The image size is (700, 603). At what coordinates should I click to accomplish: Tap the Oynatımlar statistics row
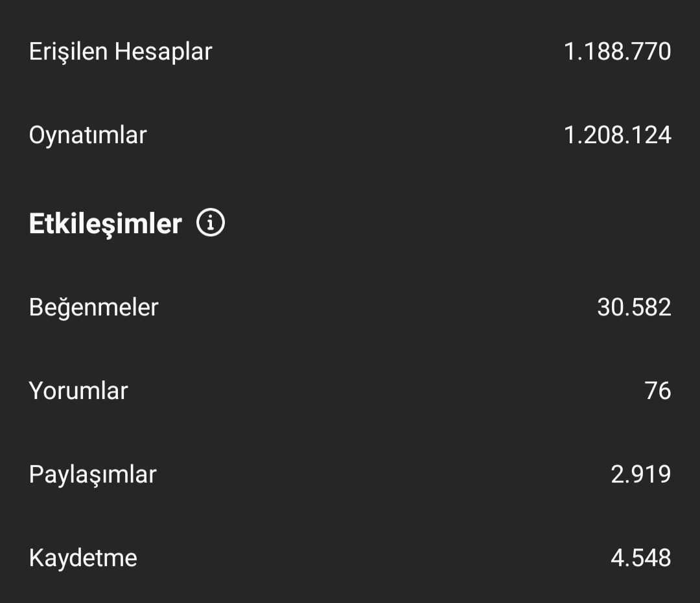pyautogui.click(x=350, y=135)
